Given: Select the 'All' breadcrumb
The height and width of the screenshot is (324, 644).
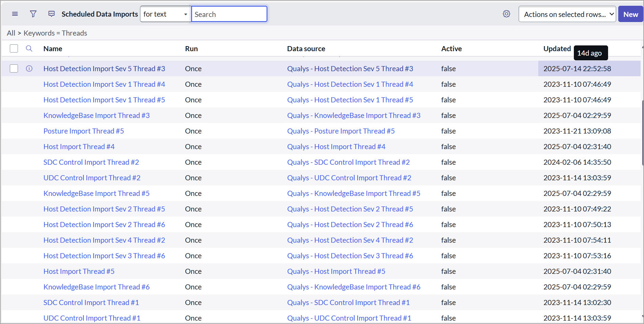Looking at the screenshot, I should pos(11,33).
